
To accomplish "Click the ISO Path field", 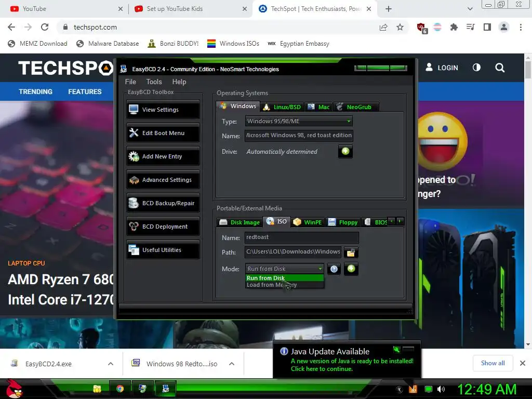I will tap(293, 252).
